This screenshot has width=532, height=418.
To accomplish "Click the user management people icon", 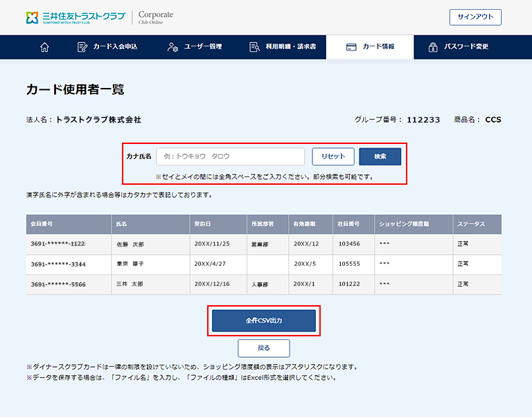I will pos(172,47).
